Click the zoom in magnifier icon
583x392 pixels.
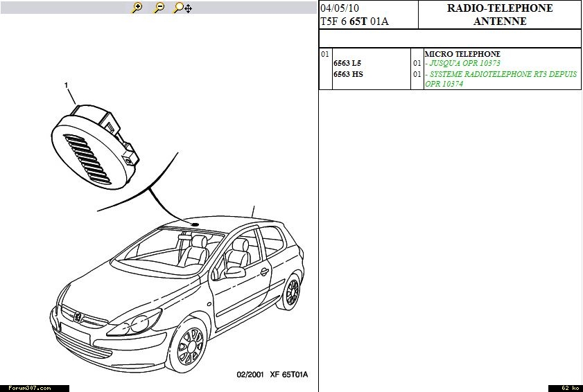coord(137,8)
